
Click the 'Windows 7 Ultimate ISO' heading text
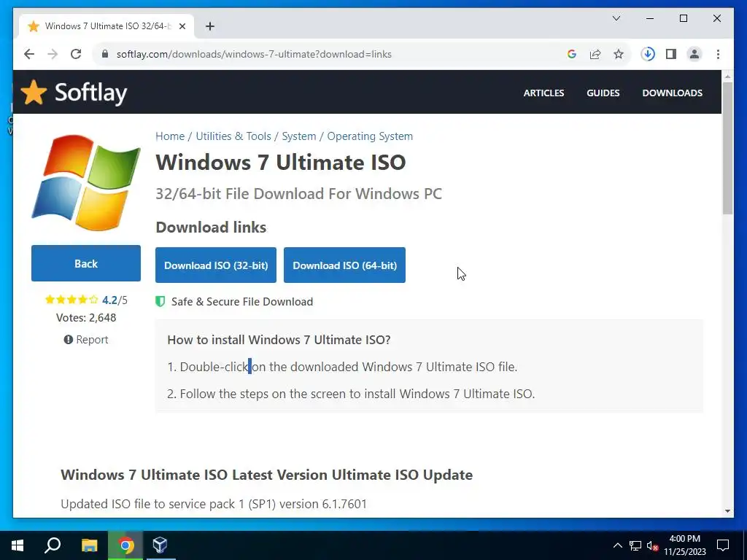click(281, 163)
